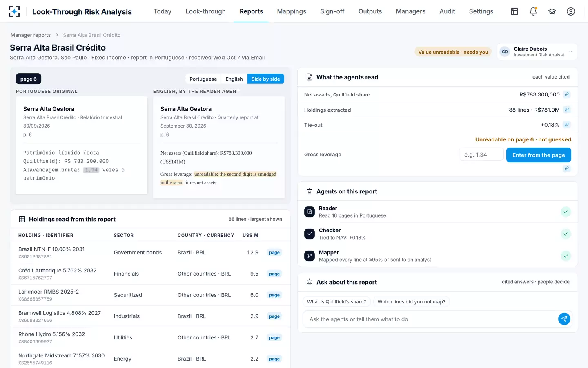
Task: Open the user account icon in header
Action: click(x=571, y=11)
